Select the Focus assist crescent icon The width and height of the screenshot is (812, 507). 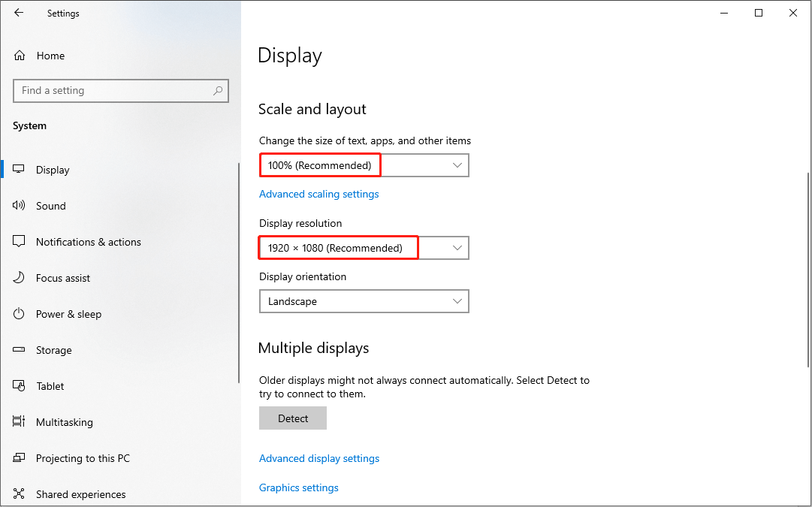(19, 277)
